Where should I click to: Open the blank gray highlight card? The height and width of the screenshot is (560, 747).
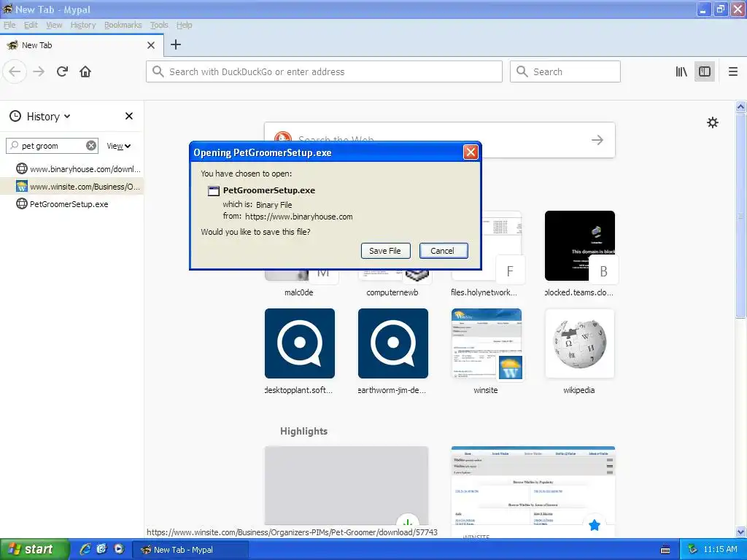tap(347, 486)
